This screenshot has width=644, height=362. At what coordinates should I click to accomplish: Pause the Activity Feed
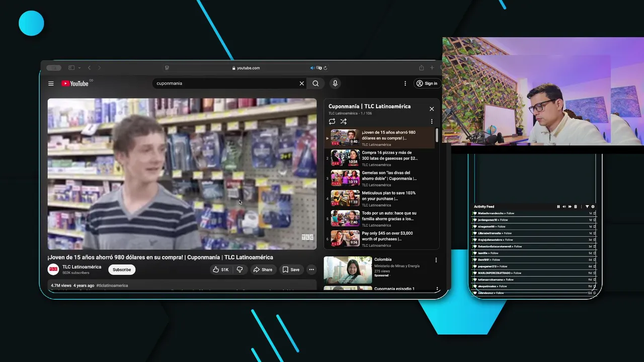click(558, 207)
